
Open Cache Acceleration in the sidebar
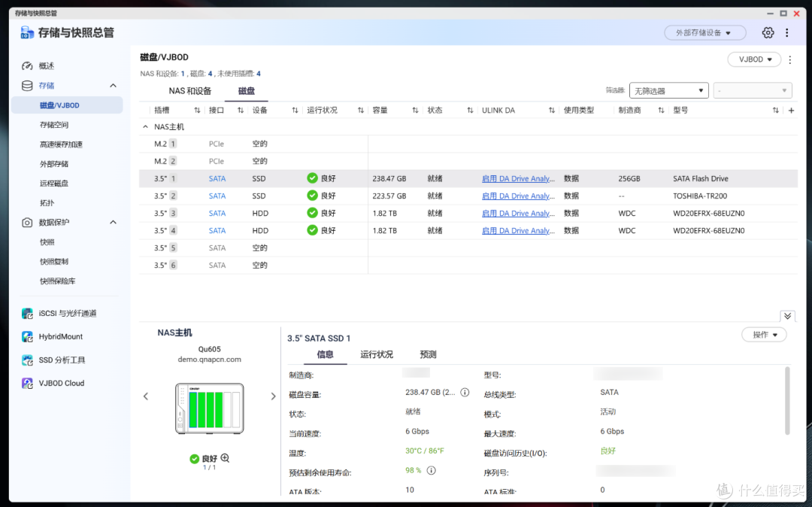[x=61, y=144]
